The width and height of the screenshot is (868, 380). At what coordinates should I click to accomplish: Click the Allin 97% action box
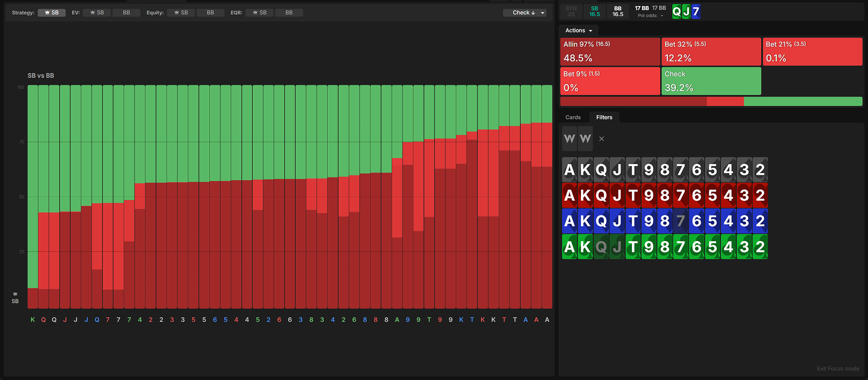(x=610, y=52)
